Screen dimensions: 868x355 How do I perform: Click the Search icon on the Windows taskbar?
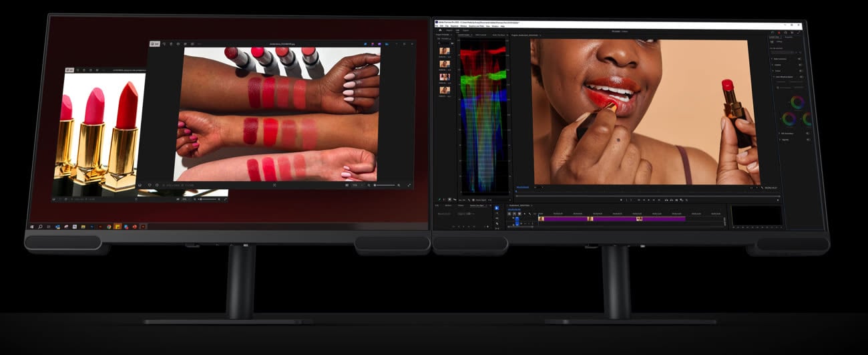click(x=40, y=227)
